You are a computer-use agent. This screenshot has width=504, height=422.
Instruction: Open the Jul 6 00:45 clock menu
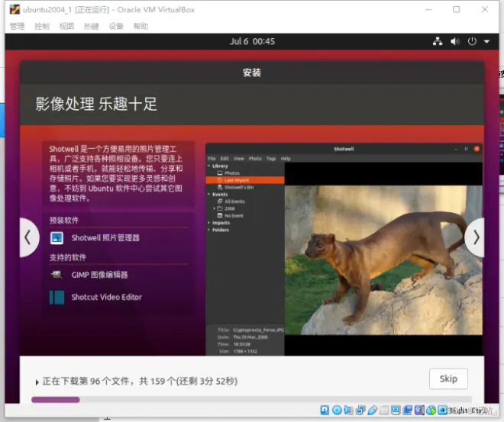pyautogui.click(x=252, y=41)
